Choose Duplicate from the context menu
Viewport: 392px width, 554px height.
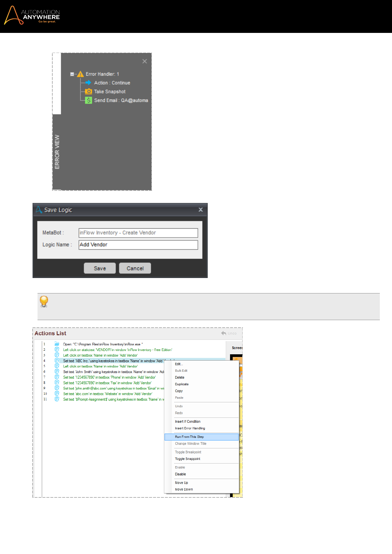pos(201,384)
